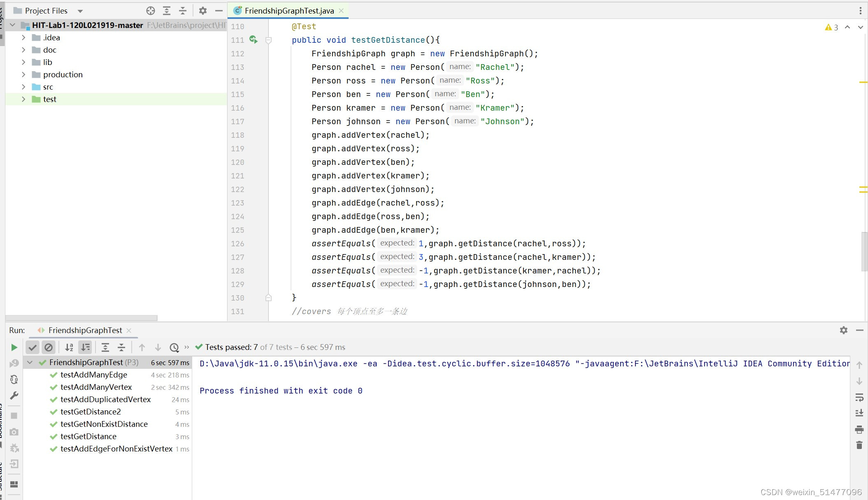The height and width of the screenshot is (500, 868).
Task: Rerun the tests with green play button
Action: click(14, 347)
